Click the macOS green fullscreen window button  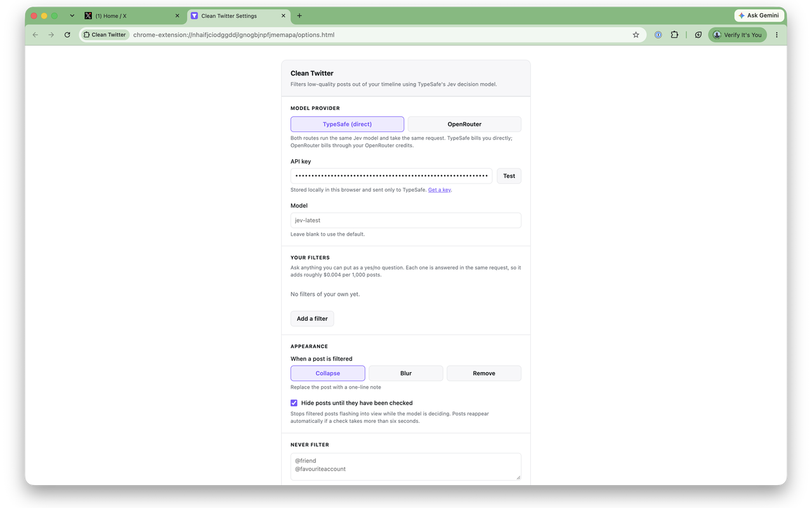coord(55,16)
